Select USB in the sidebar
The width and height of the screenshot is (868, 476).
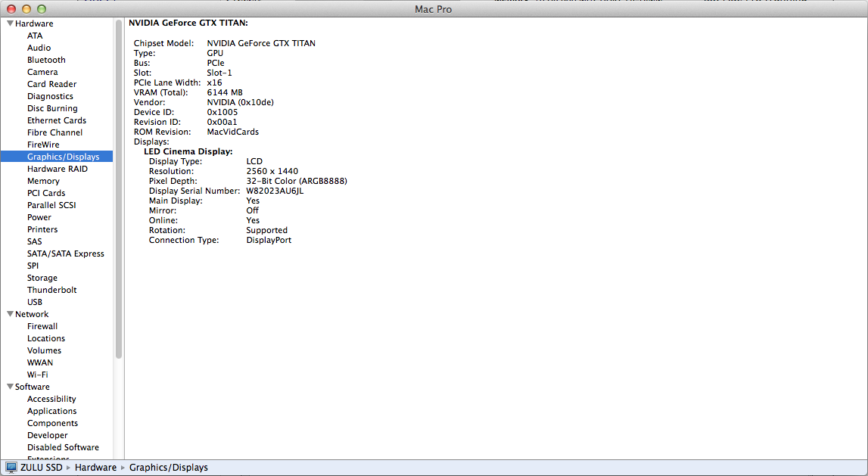click(35, 302)
